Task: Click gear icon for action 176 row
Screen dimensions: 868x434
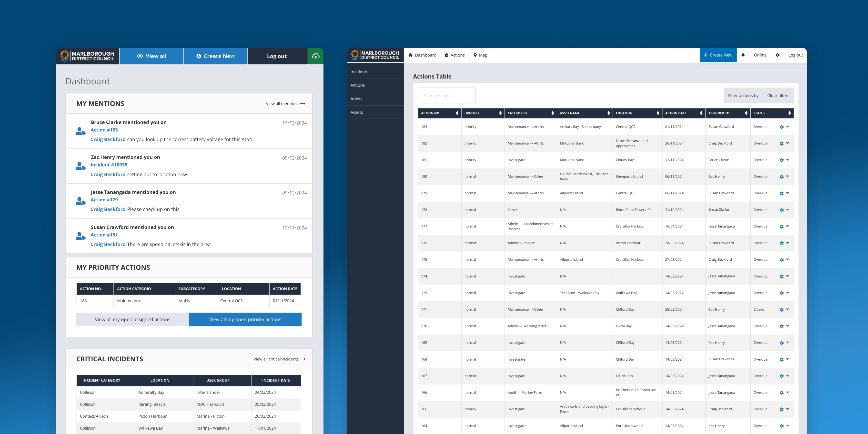Action: click(781, 243)
